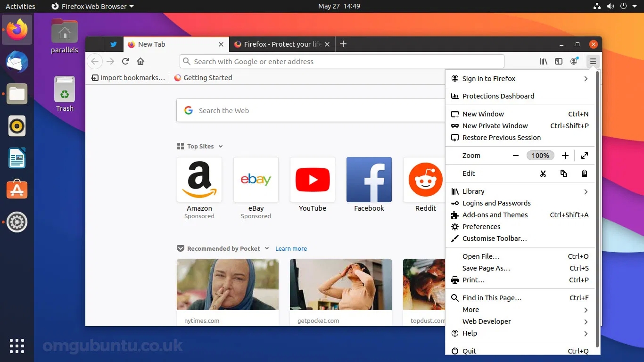Viewport: 644px width, 362px height.
Task: Open LibreOffice Writer from the dock
Action: point(17,158)
